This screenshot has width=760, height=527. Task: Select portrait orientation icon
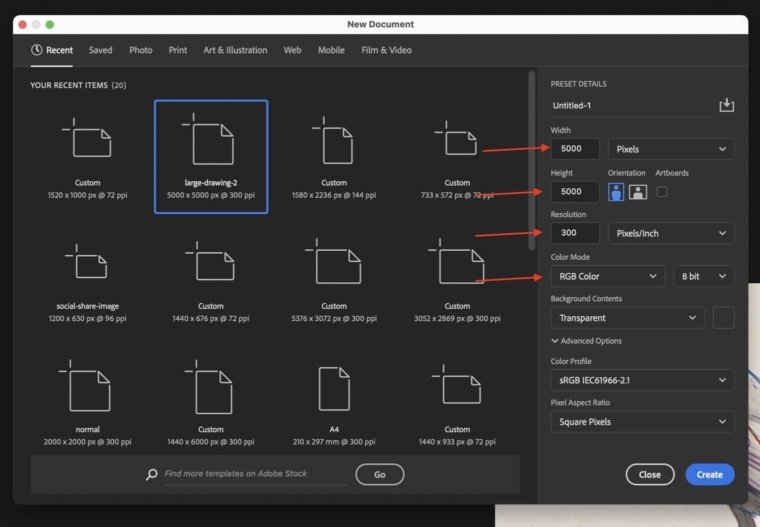tap(616, 191)
